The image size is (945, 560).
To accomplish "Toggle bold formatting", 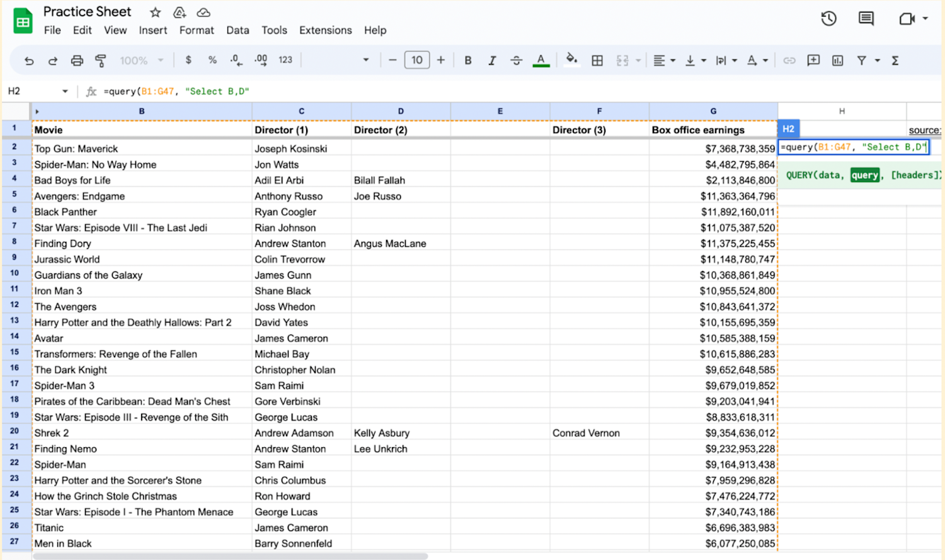I will point(468,60).
